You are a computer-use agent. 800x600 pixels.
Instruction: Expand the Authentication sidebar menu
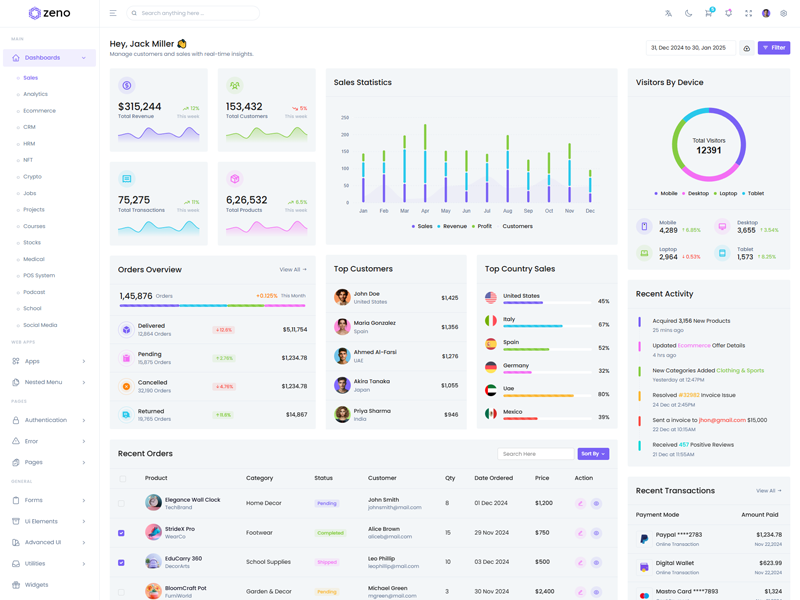pos(49,420)
